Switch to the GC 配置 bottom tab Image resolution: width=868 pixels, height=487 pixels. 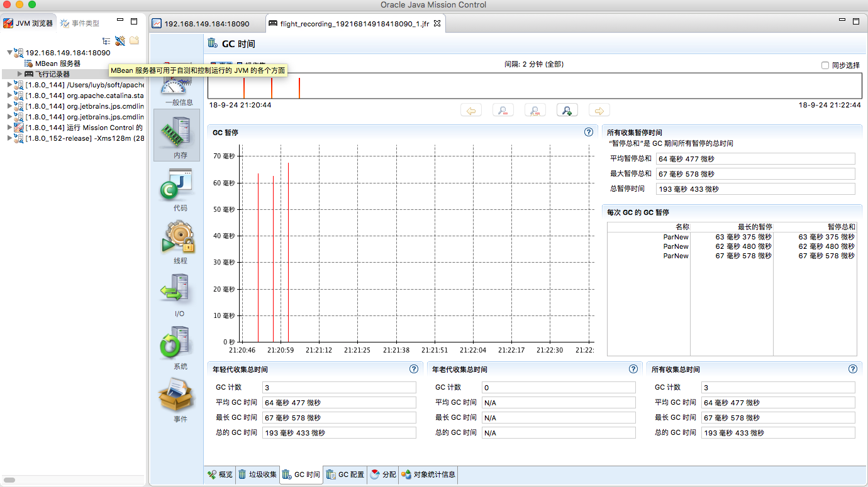tap(345, 474)
